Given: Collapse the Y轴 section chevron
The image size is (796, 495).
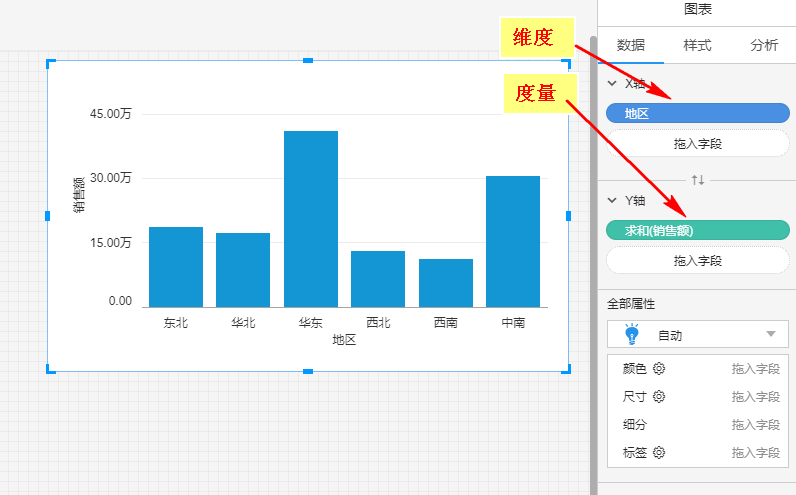Looking at the screenshot, I should click(x=612, y=200).
